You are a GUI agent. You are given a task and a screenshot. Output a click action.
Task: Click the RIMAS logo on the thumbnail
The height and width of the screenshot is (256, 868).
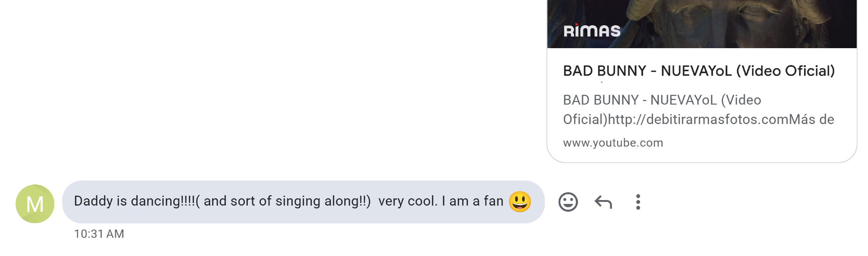tap(592, 31)
